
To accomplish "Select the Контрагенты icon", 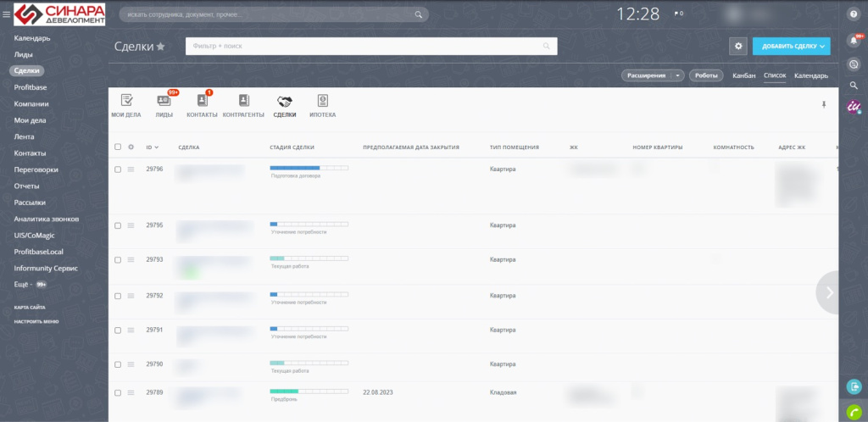I will click(x=243, y=100).
